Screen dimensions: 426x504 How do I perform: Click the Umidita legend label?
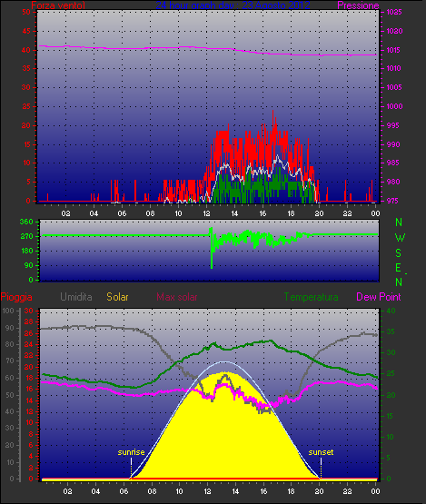click(x=76, y=297)
